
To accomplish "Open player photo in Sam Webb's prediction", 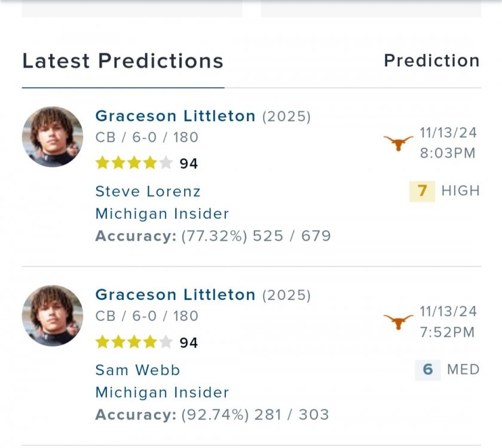I will click(53, 315).
